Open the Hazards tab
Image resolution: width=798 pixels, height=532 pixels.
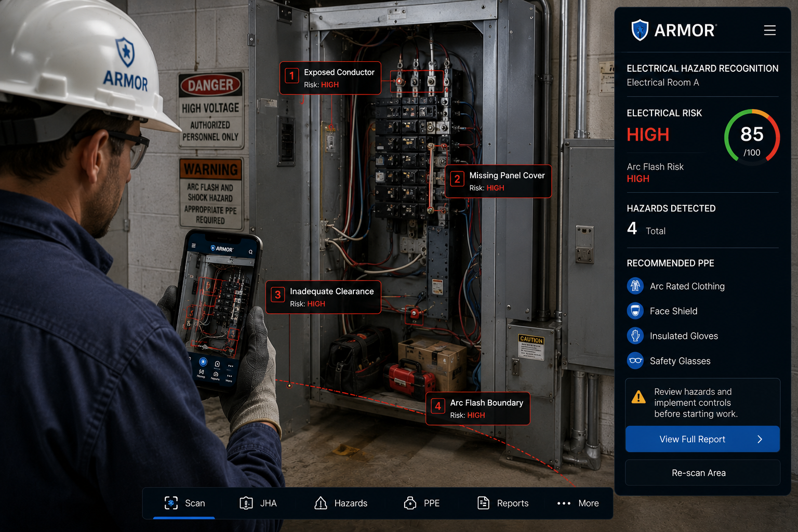pos(341,503)
